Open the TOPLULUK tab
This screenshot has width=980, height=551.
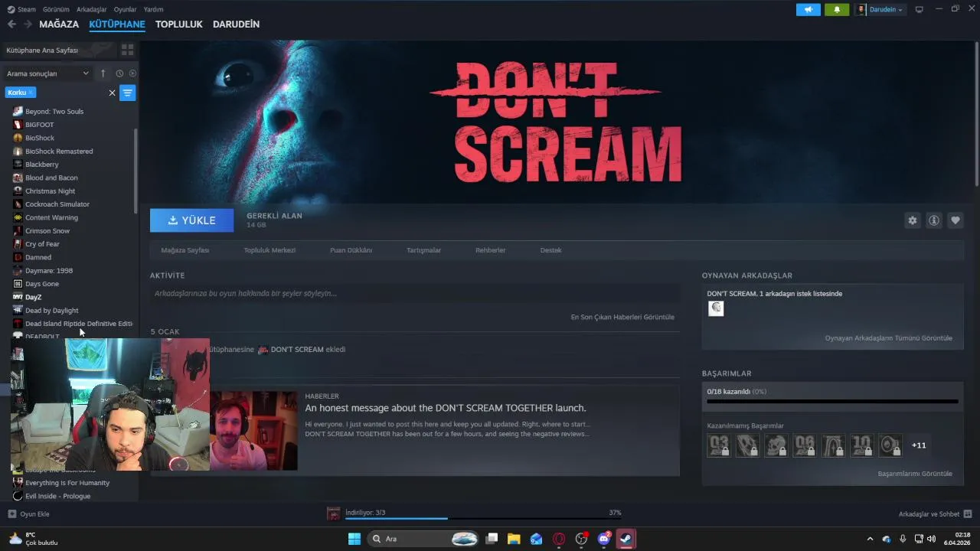179,24
